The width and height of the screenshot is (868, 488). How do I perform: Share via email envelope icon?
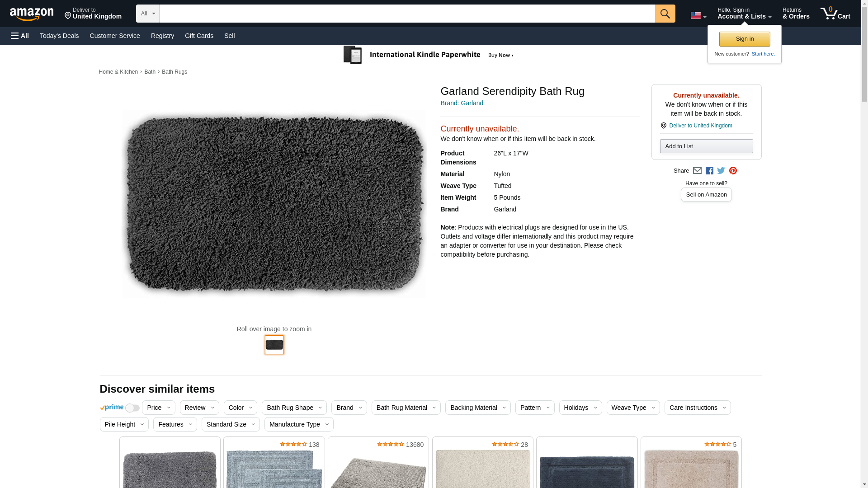click(x=697, y=171)
